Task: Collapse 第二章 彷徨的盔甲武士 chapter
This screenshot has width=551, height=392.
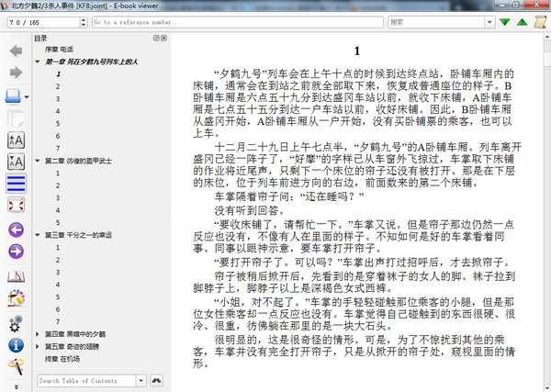Action: [x=38, y=161]
